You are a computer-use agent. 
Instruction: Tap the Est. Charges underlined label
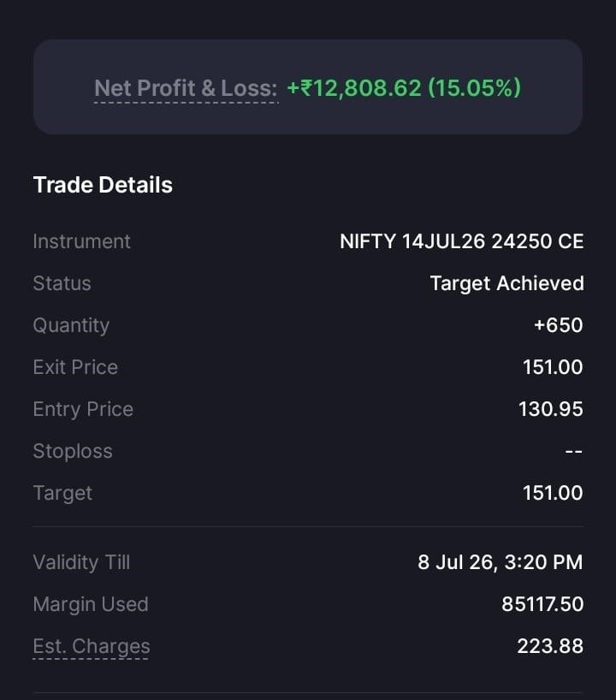tap(92, 646)
